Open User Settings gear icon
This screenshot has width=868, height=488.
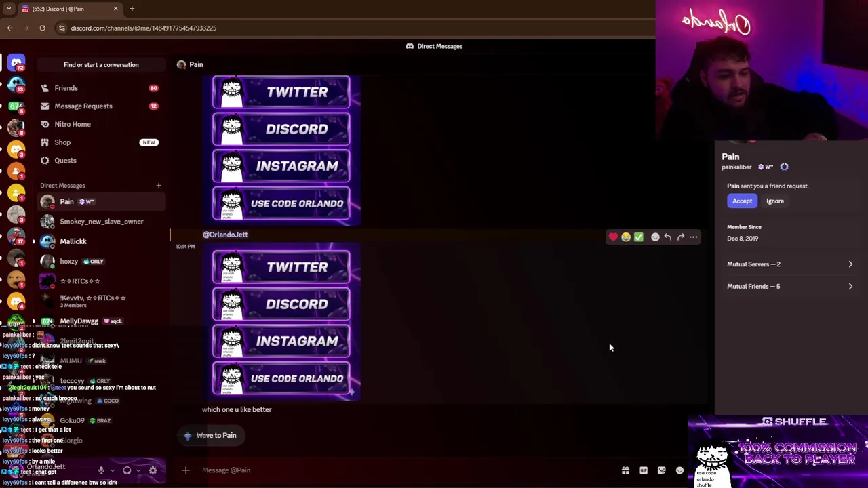[153, 470]
